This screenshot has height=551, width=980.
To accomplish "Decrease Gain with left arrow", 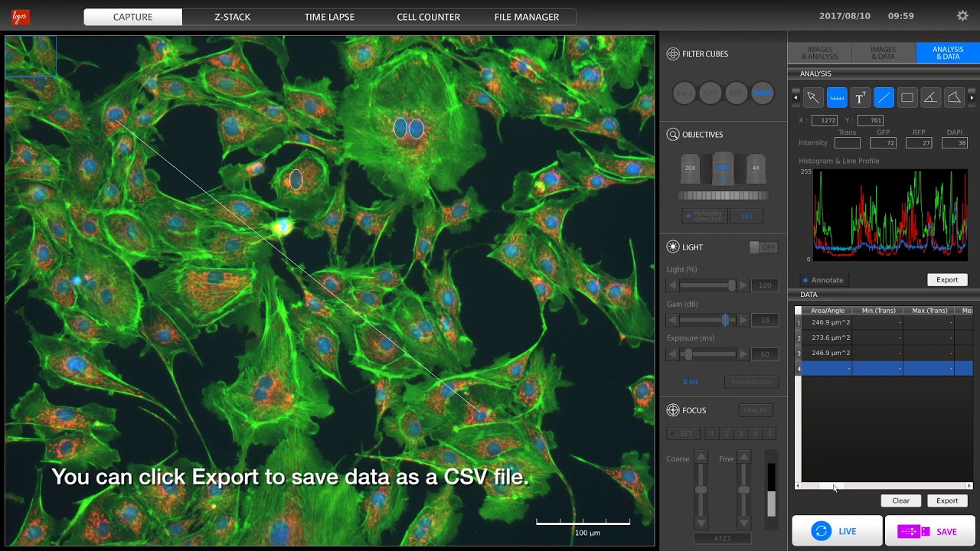I will pos(673,320).
